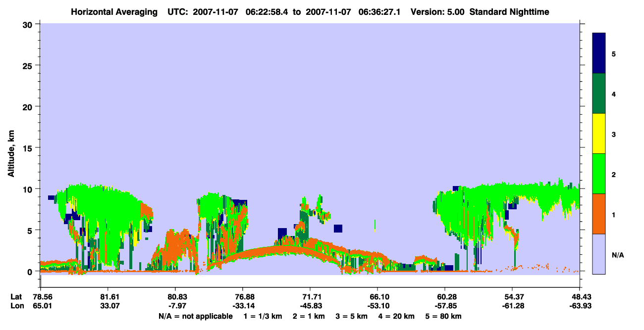Click legend text '2 = 1 km'
The height and width of the screenshot is (330, 644).
pos(309,316)
